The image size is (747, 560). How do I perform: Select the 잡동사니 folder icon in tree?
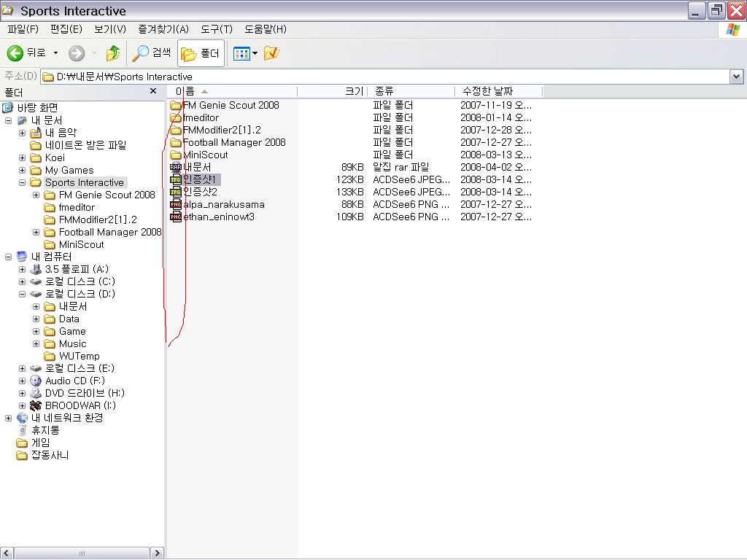(22, 455)
